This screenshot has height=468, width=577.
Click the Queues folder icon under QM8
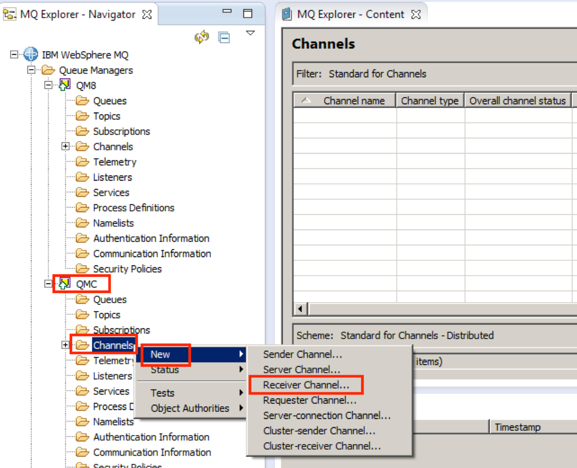[x=82, y=100]
